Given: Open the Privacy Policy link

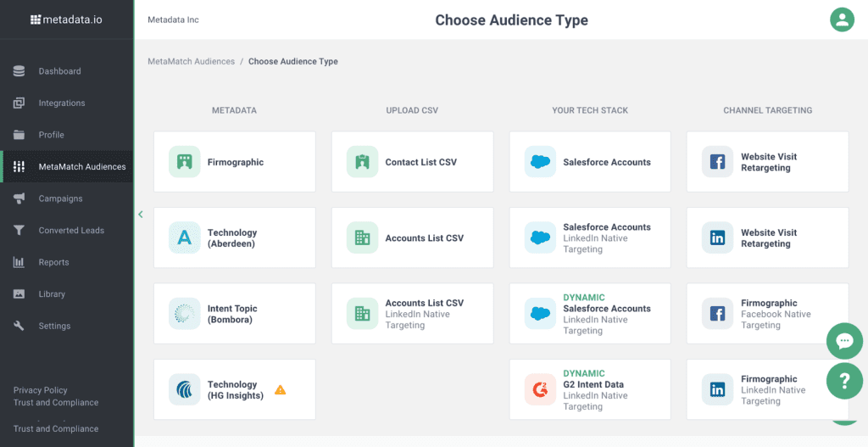Looking at the screenshot, I should 41,390.
